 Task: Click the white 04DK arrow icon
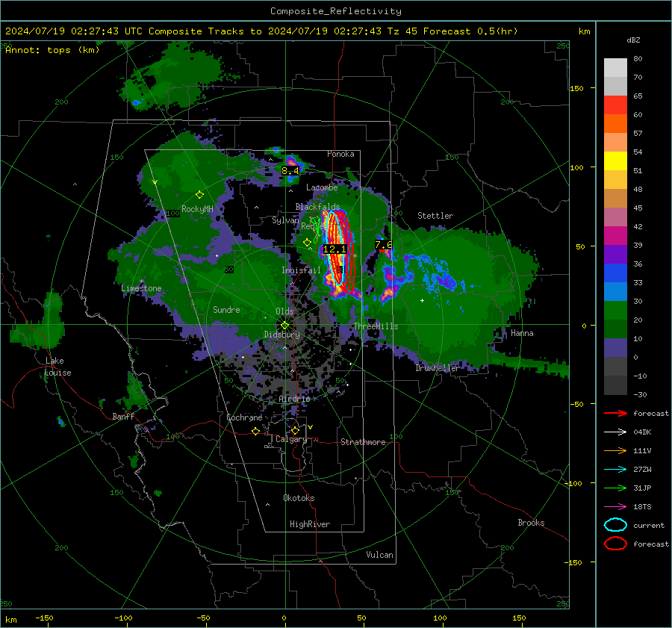[x=615, y=432]
